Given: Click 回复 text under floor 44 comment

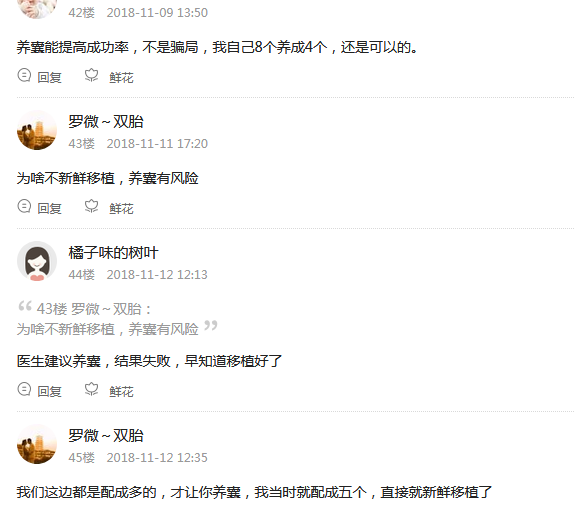Looking at the screenshot, I should point(50,391).
